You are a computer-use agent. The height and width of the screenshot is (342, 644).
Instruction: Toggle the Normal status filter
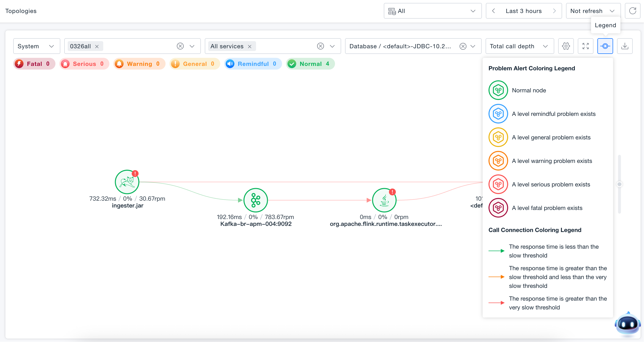coord(310,64)
